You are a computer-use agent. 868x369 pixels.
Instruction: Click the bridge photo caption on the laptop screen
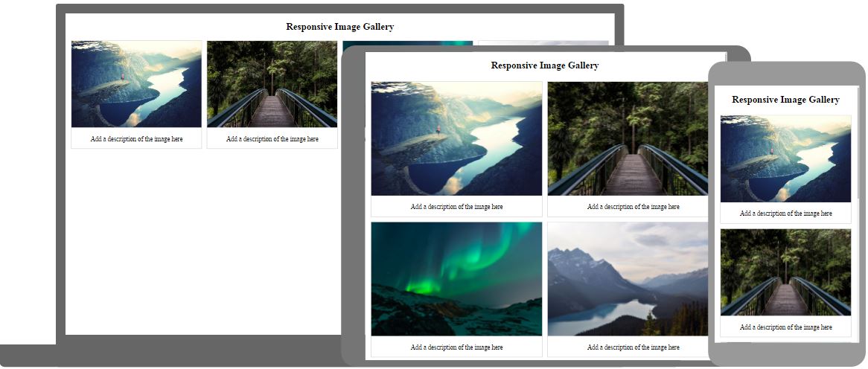click(272, 139)
